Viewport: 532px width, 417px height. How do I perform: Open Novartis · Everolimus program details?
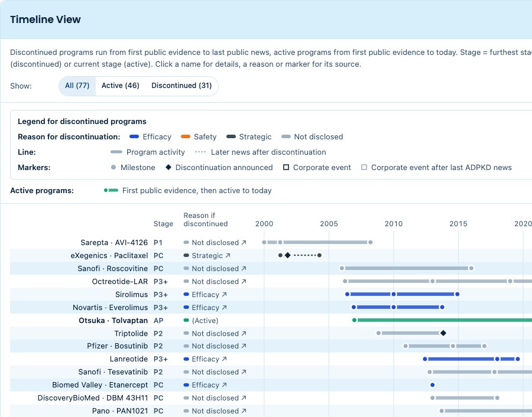[x=111, y=308]
